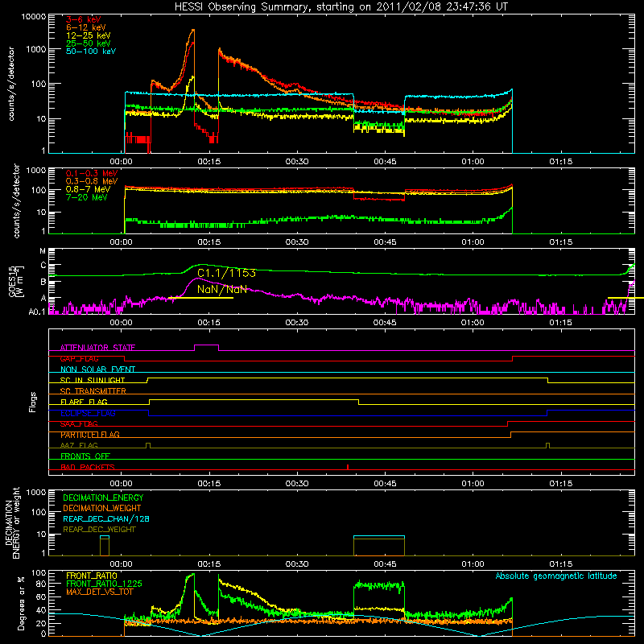The image size is (644, 644).
Task: Click the yellow flare interval bar under NaN/NaN
Action: tap(200, 298)
